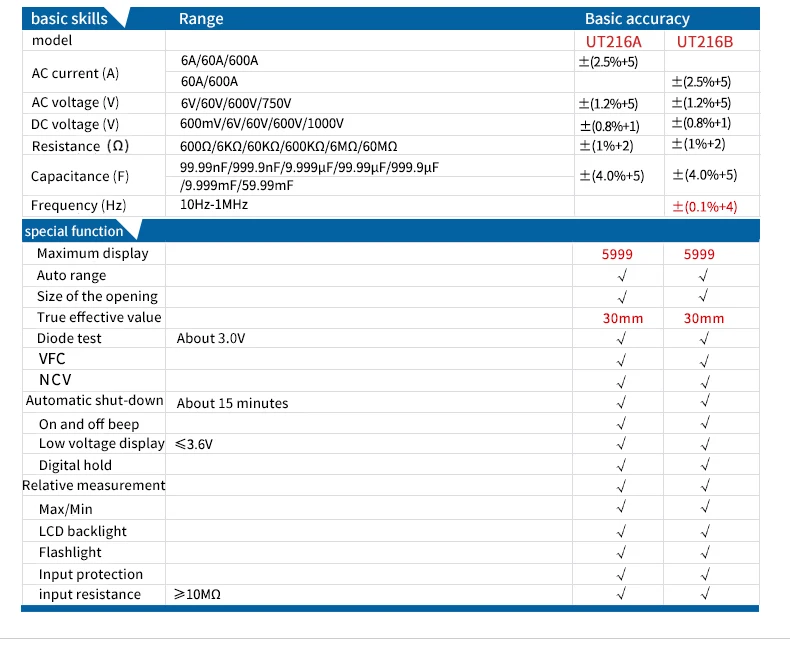
Task: Click the 'AC current (A)' row label
Action: coord(75,74)
